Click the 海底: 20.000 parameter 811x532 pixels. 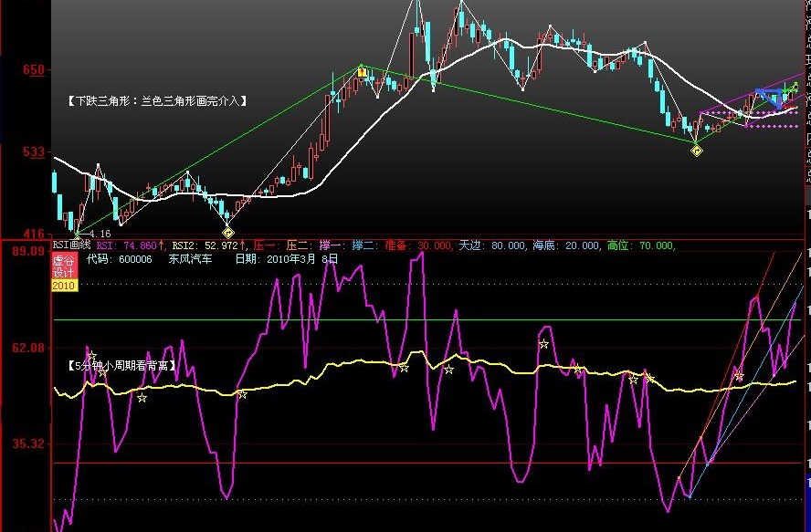pyautogui.click(x=566, y=245)
